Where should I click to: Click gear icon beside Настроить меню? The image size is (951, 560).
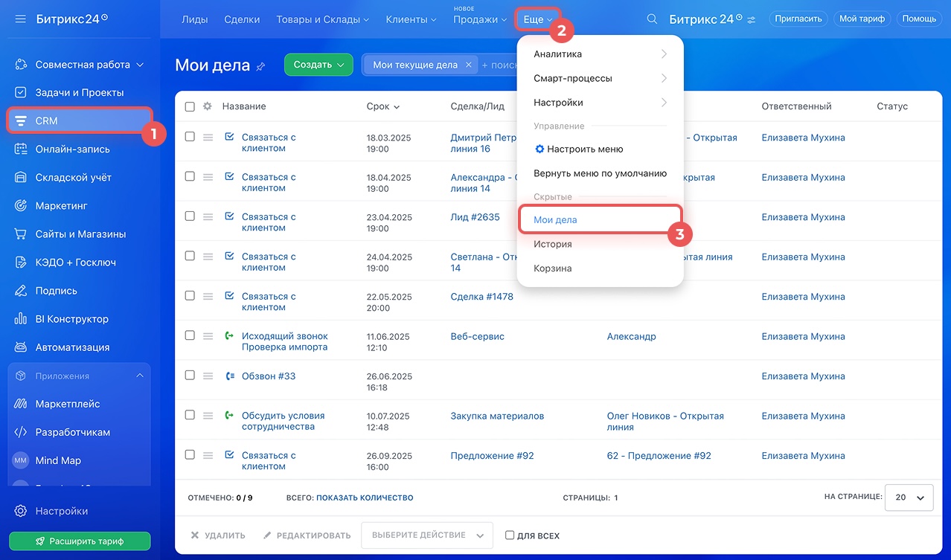click(539, 149)
